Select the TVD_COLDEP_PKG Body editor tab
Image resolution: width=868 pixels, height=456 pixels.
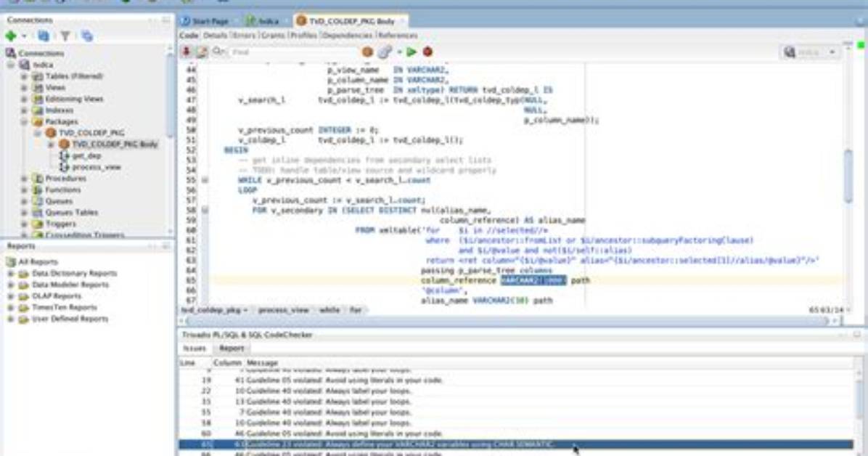[351, 21]
